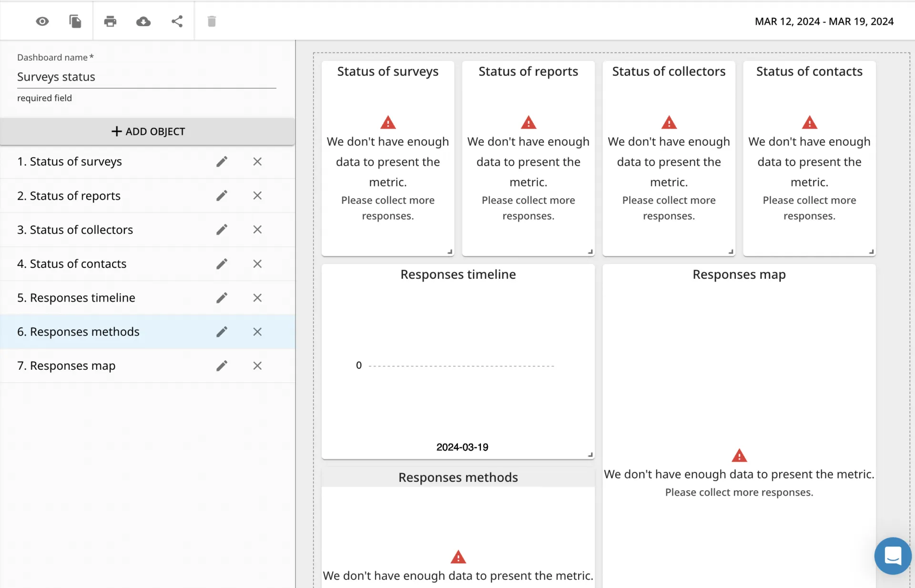
Task: Click the Responses timeline widget title
Action: click(458, 274)
